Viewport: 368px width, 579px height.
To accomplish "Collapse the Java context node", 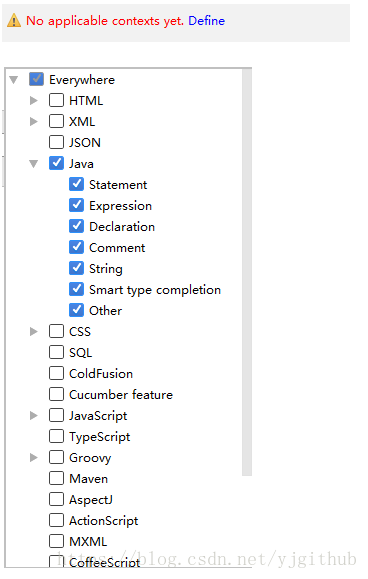I will click(x=34, y=164).
